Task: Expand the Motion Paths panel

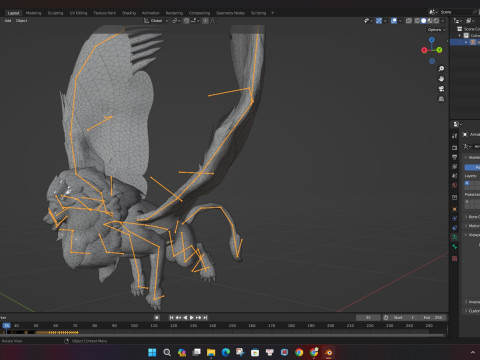Action: tap(472, 226)
